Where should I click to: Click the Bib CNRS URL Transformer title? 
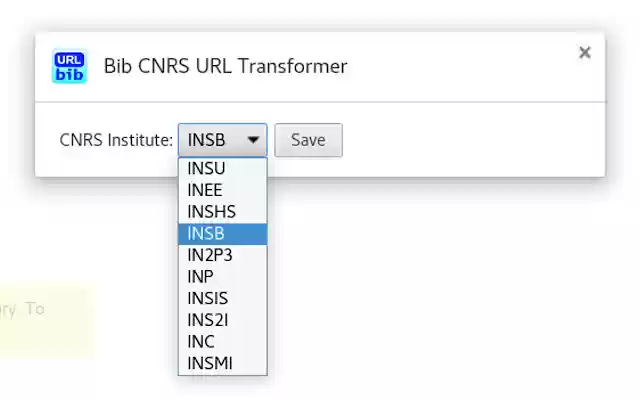(225, 66)
